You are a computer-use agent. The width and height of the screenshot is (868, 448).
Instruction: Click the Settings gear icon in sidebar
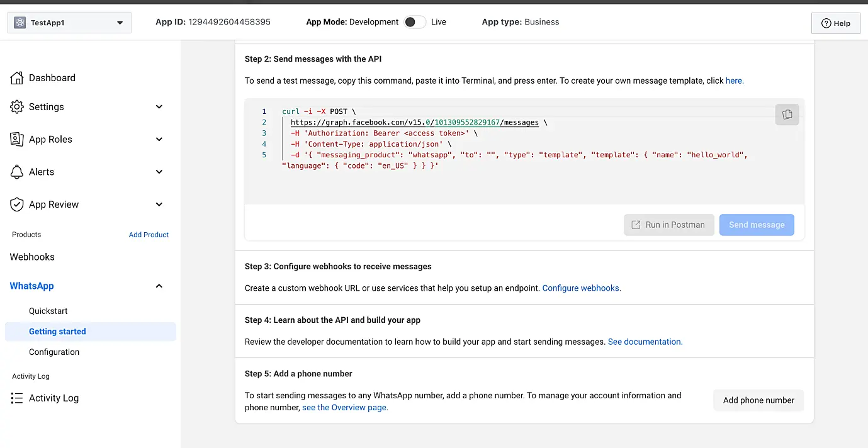(x=17, y=107)
